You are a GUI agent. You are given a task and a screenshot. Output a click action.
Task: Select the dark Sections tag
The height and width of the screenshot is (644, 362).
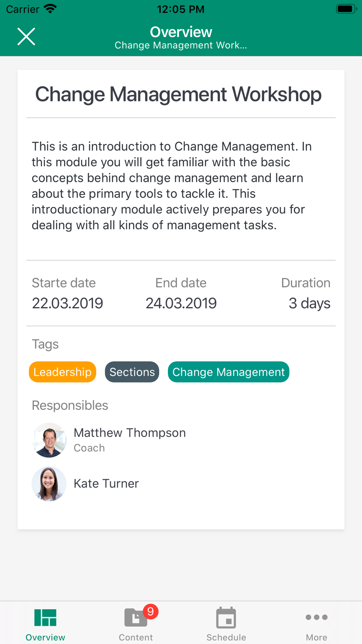(x=132, y=372)
